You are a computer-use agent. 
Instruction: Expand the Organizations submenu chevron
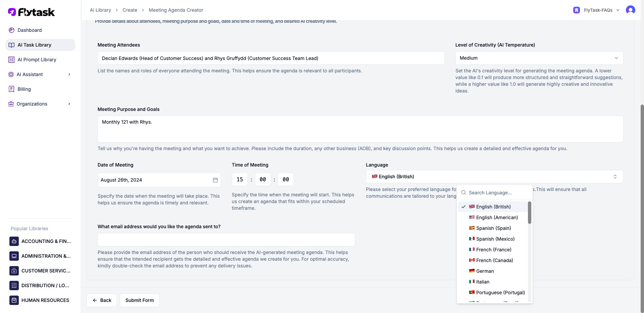pyautogui.click(x=69, y=104)
